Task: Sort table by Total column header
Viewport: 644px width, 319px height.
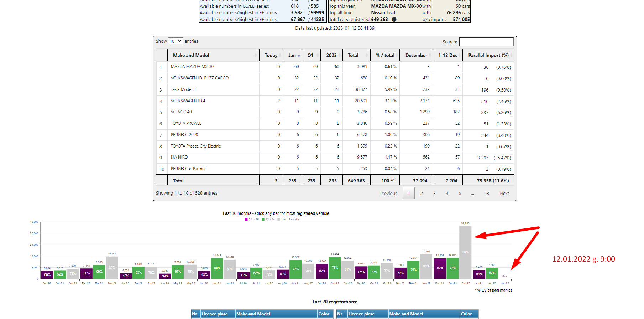Action: pyautogui.click(x=356, y=55)
